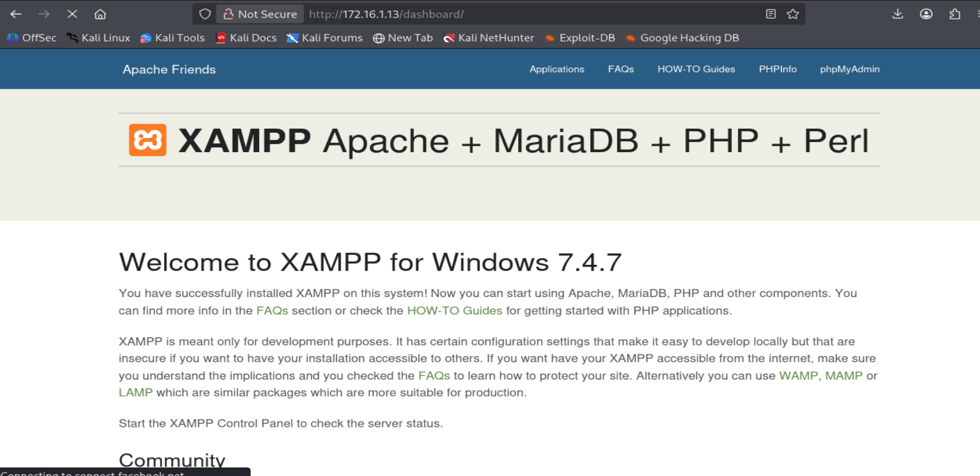The height and width of the screenshot is (476, 980).
Task: Open the New Tab bookmark
Action: [x=403, y=38]
